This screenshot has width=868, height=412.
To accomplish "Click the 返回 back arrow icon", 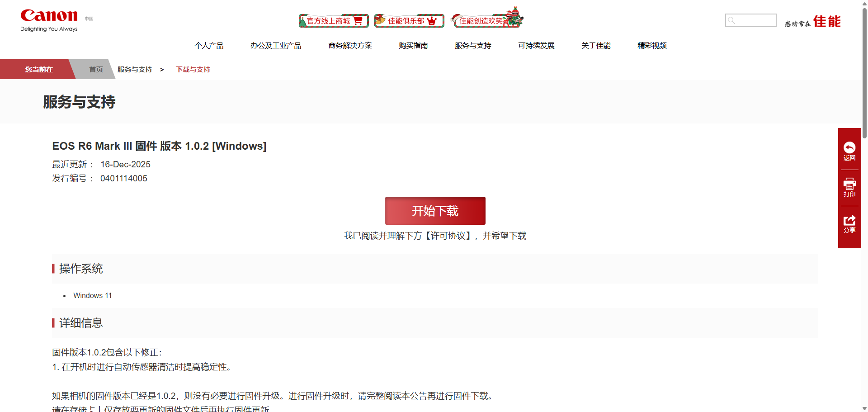I will click(x=849, y=147).
